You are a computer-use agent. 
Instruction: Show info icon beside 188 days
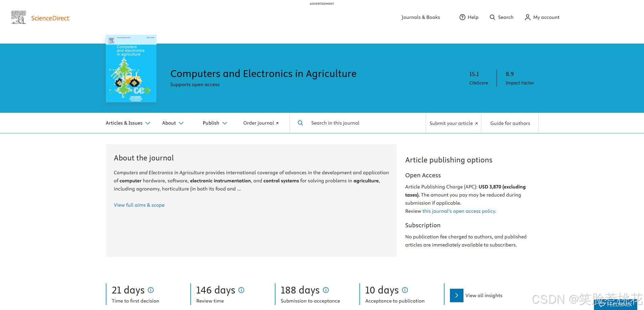tap(326, 290)
